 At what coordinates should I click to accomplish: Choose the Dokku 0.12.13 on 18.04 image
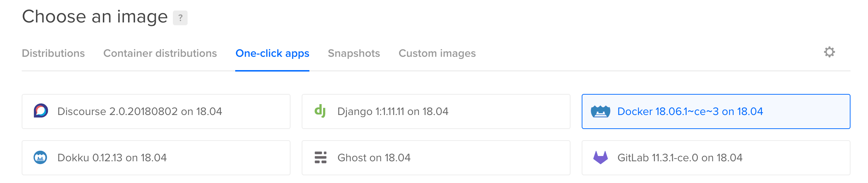click(156, 158)
